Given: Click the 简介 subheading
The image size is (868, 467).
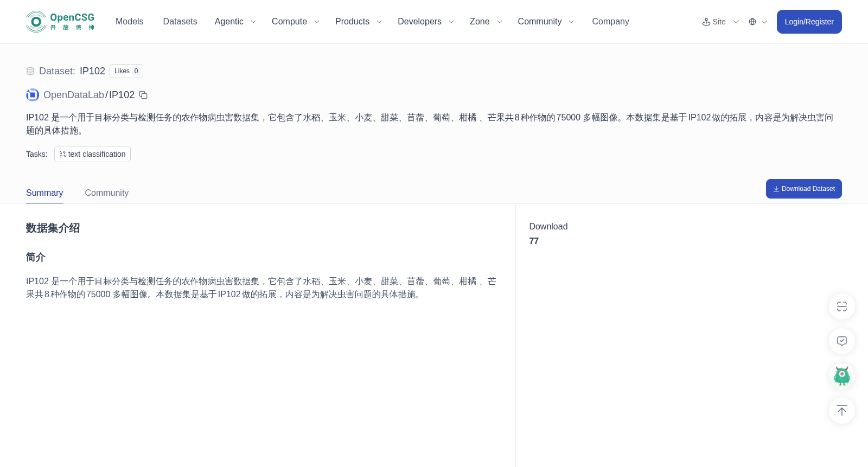Looking at the screenshot, I should [x=36, y=257].
